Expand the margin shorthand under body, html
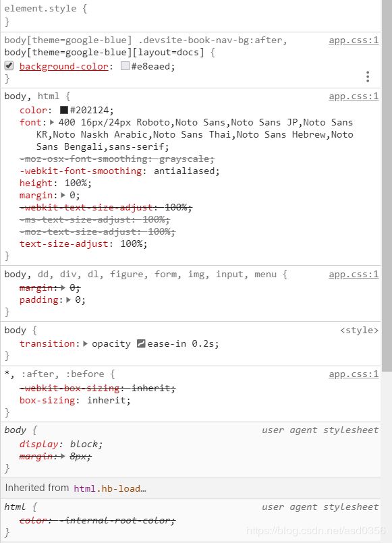This screenshot has height=543, width=392. 63,195
